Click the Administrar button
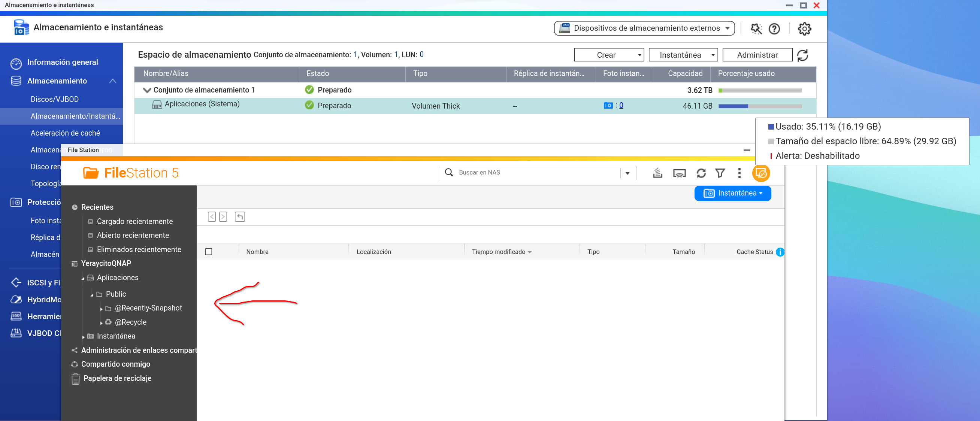Viewport: 980px width, 421px height. [757, 55]
